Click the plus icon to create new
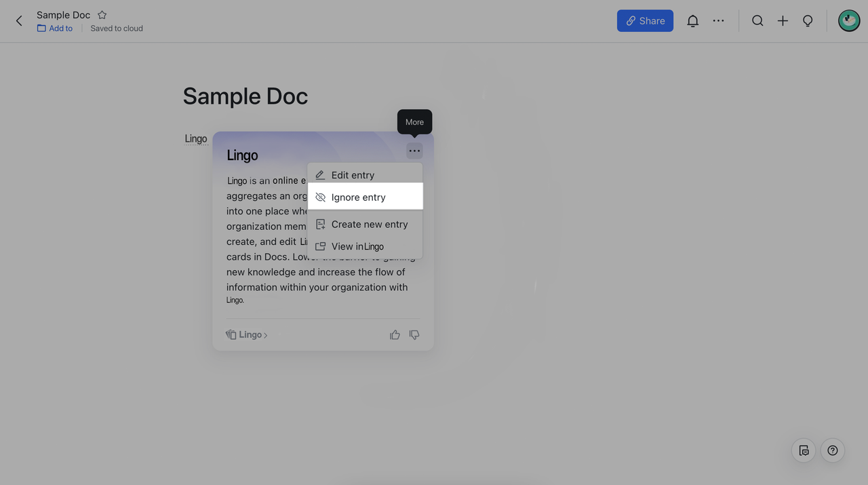Screen dimensions: 868x485 [x=783, y=21]
